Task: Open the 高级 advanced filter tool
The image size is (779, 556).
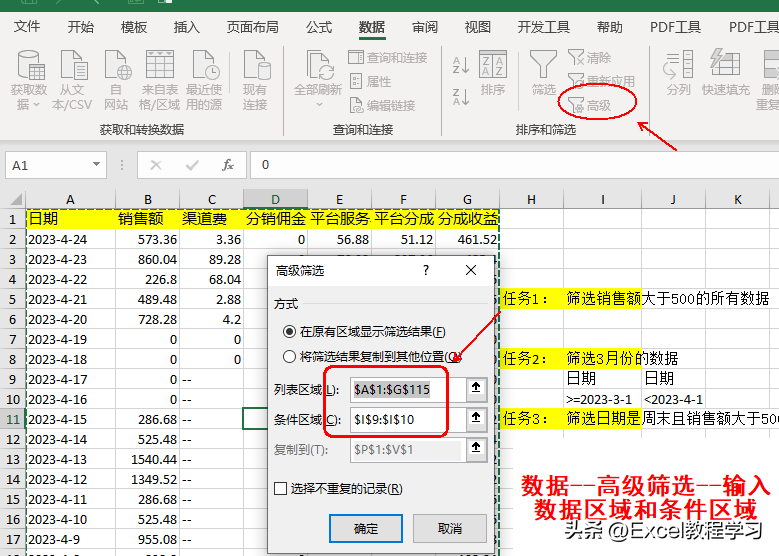Action: (590, 105)
